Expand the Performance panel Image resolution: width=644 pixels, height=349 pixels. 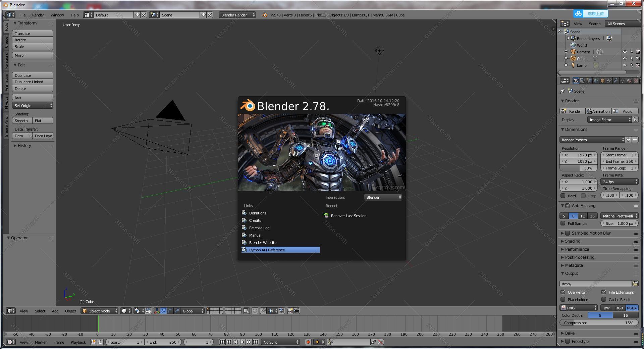point(577,249)
